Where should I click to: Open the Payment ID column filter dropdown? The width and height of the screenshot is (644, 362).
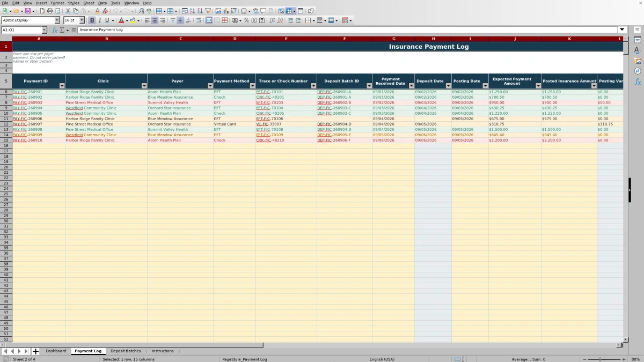62,86
